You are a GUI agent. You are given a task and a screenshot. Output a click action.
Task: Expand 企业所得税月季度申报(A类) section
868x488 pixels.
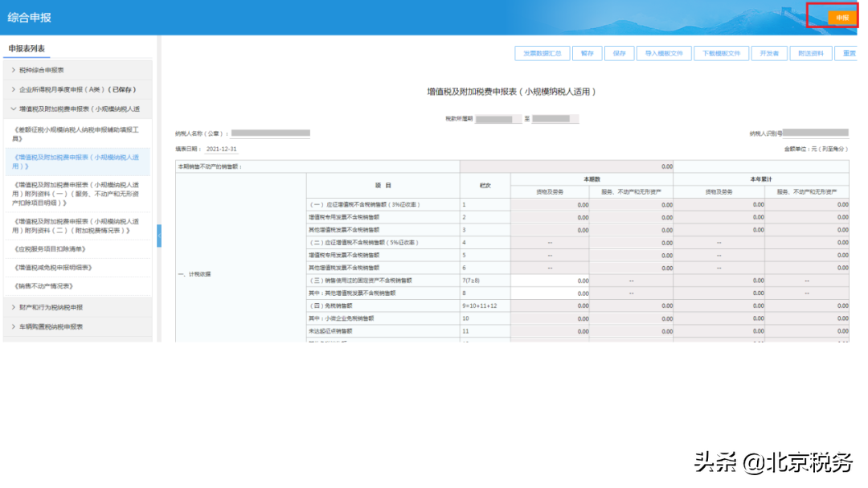[77, 90]
